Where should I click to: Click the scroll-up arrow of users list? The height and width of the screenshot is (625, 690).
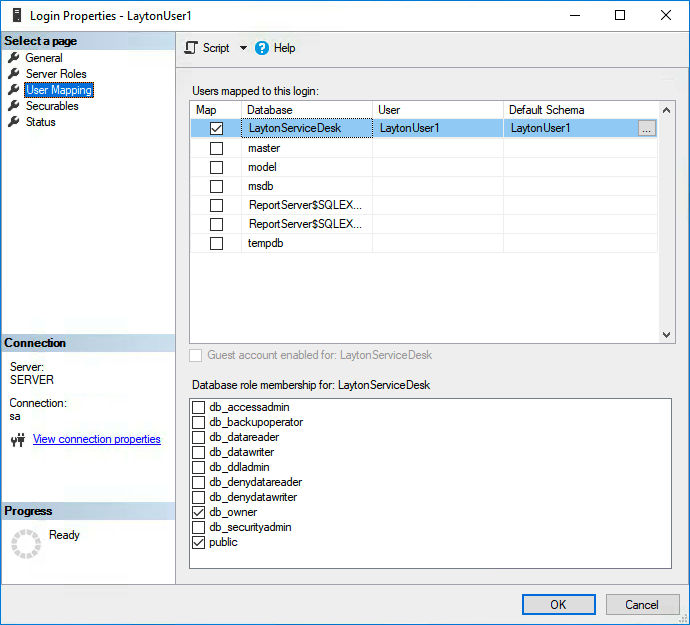(666, 110)
